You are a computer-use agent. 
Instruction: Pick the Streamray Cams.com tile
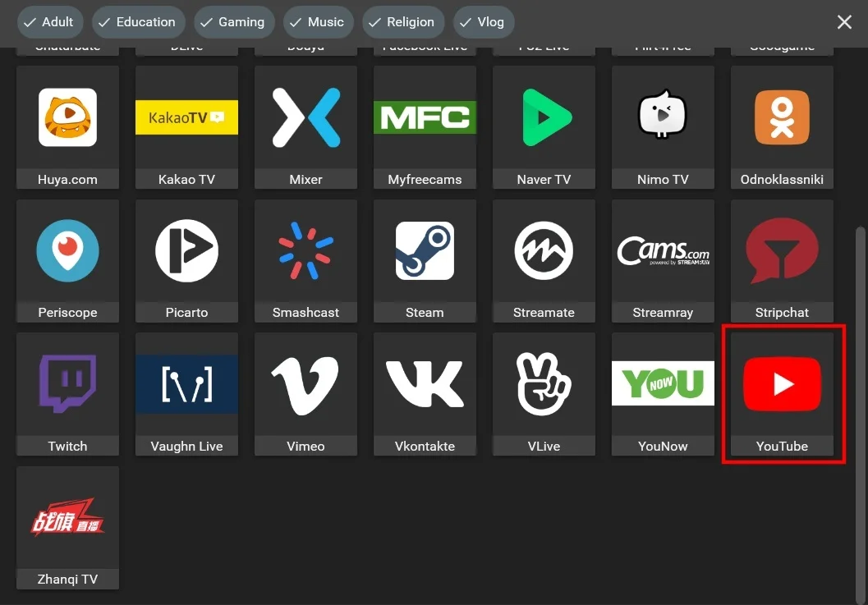tap(663, 261)
